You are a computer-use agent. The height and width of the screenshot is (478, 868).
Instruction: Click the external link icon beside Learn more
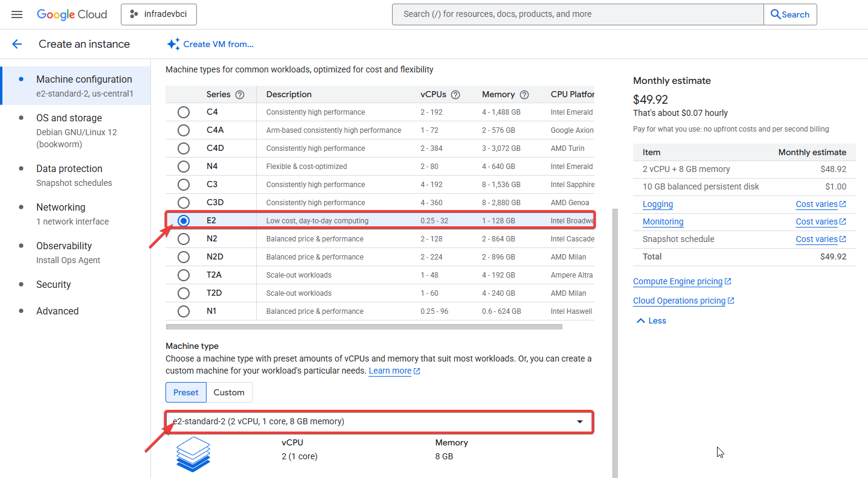click(x=417, y=371)
